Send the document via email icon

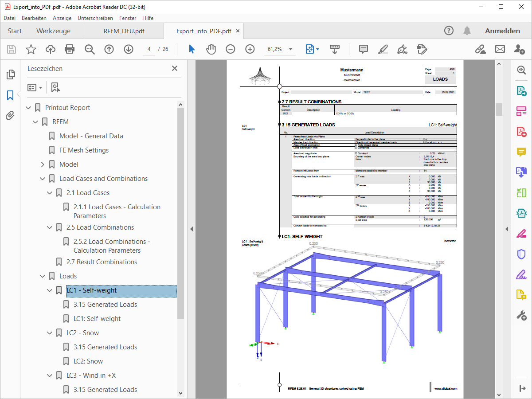click(500, 49)
